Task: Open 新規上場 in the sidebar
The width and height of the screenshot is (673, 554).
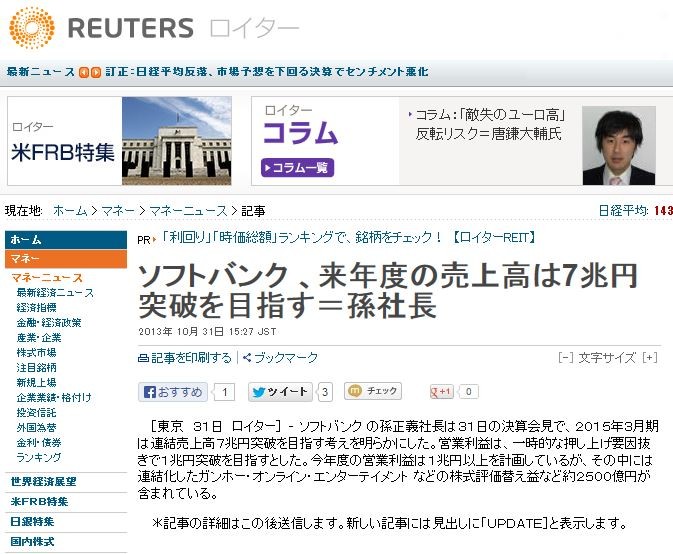Action: (36, 382)
